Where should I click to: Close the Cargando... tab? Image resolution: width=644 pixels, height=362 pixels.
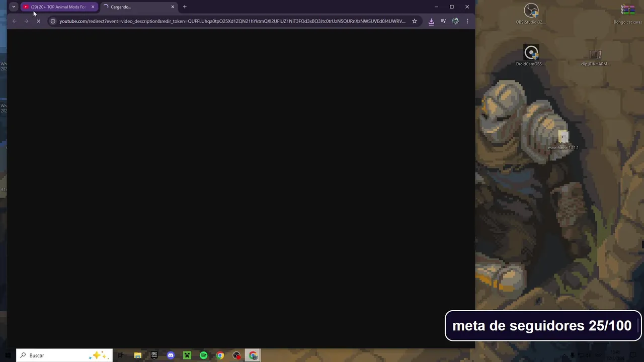pyautogui.click(x=173, y=7)
